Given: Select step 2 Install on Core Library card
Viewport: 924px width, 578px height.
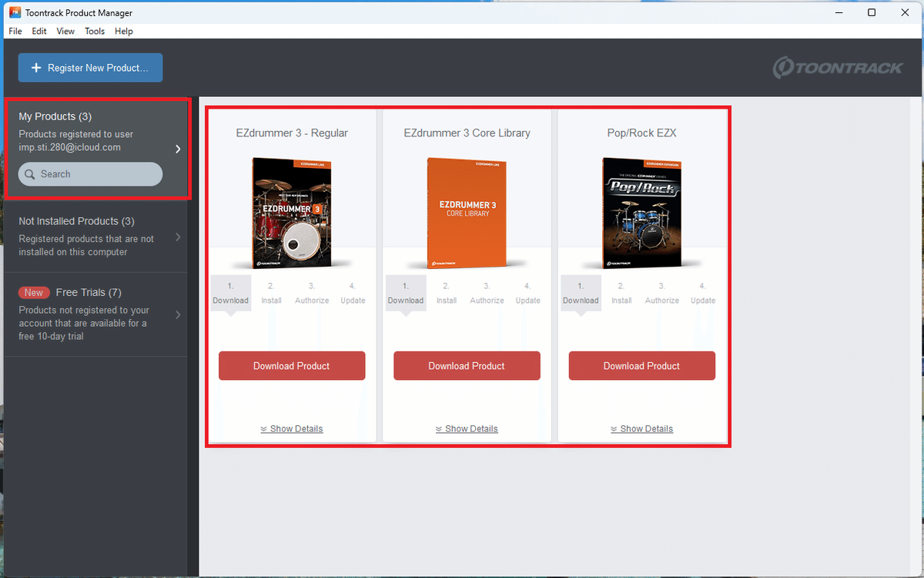Looking at the screenshot, I should (447, 294).
